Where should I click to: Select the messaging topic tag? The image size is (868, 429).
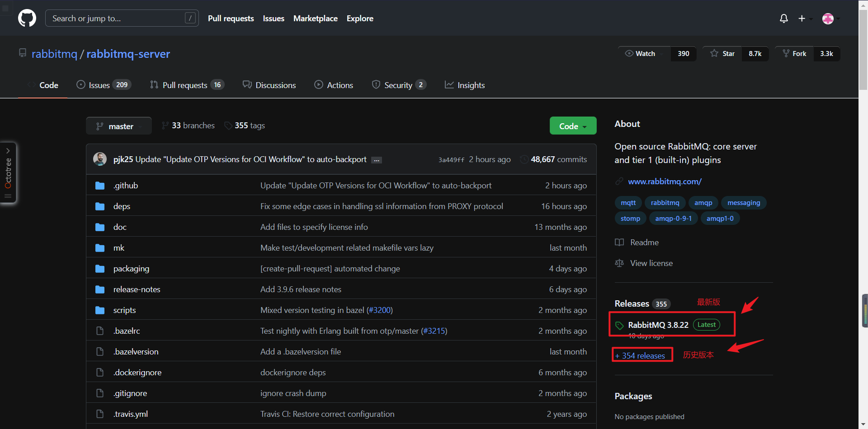pyautogui.click(x=744, y=203)
